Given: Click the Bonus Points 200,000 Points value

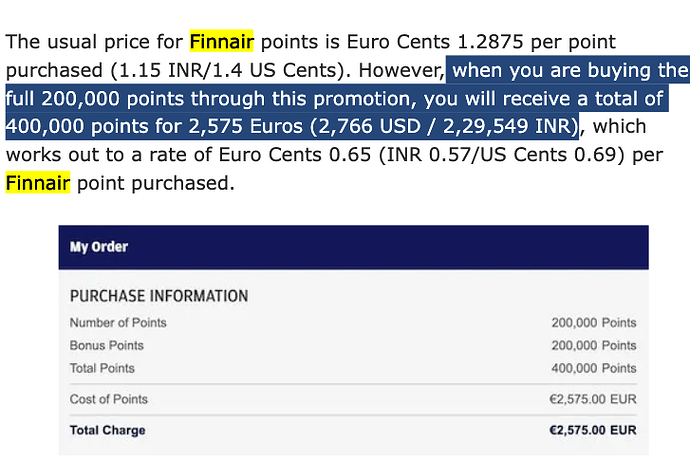Looking at the screenshot, I should (594, 346).
